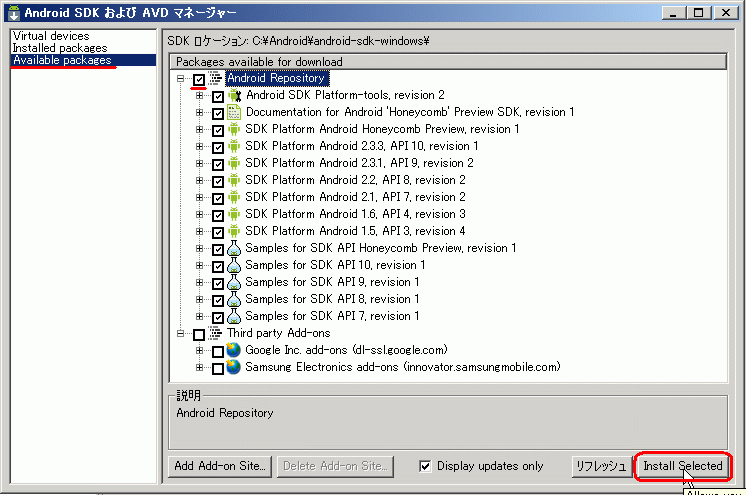This screenshot has width=746, height=495.
Task: Click the flask icon for API 8 samples
Action: pyautogui.click(x=234, y=299)
